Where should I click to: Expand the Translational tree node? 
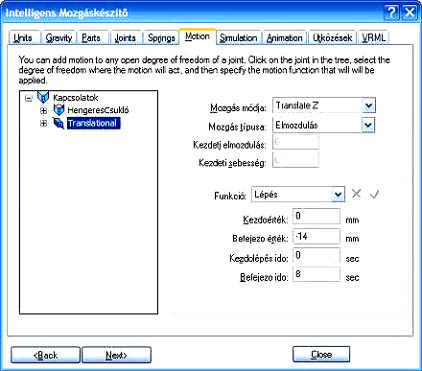click(43, 123)
